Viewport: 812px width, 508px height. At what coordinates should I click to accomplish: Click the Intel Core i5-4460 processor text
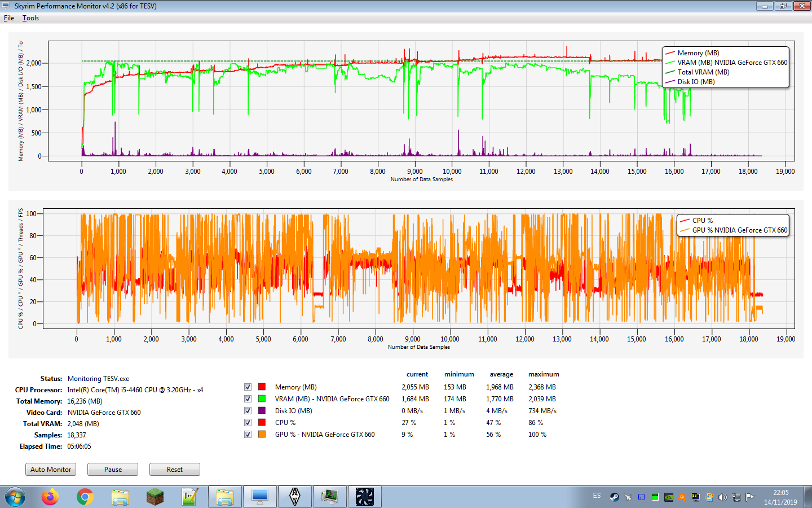click(135, 390)
